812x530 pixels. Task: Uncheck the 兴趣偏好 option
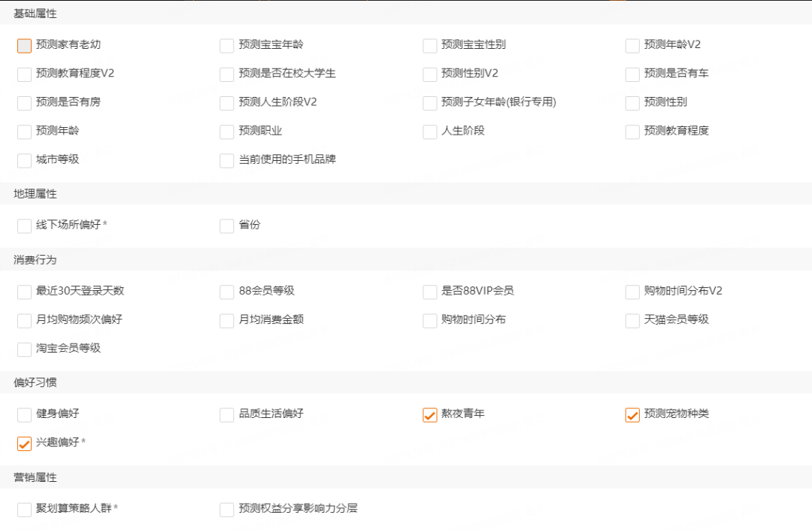[x=23, y=444]
